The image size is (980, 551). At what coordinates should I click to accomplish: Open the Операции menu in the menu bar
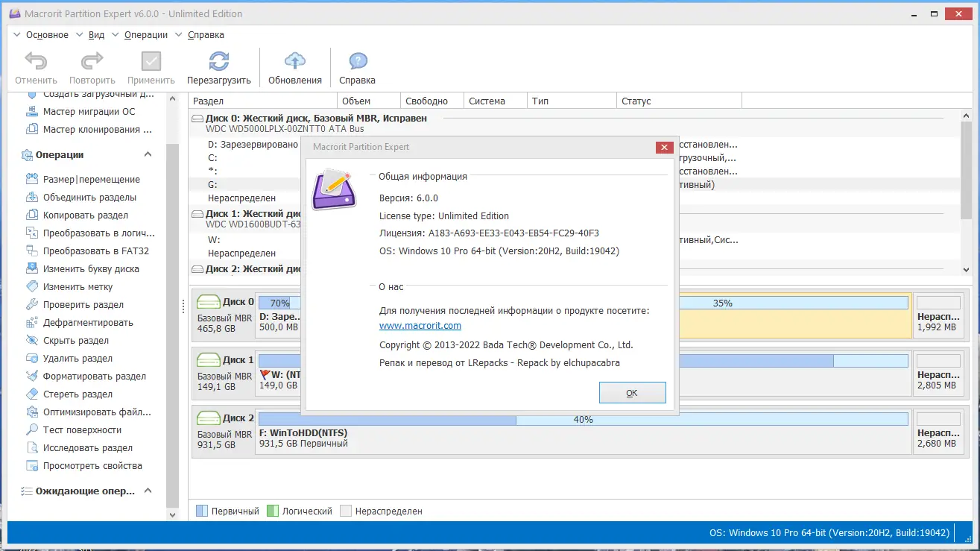145,34
